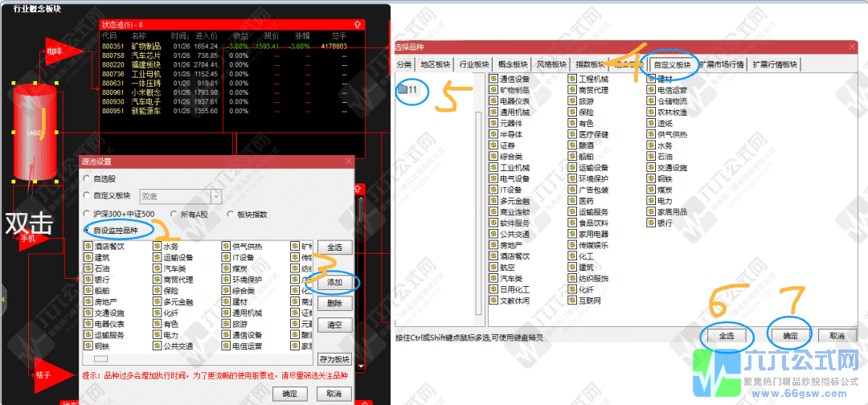Select the red cylinder source pool (460)
Image resolution: width=868 pixels, height=405 pixels.
[x=35, y=132]
